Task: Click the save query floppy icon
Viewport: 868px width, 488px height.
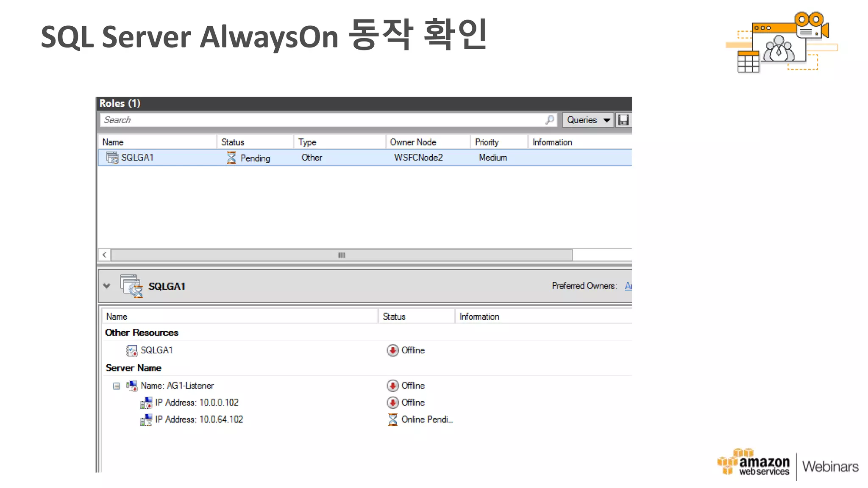Action: click(623, 120)
